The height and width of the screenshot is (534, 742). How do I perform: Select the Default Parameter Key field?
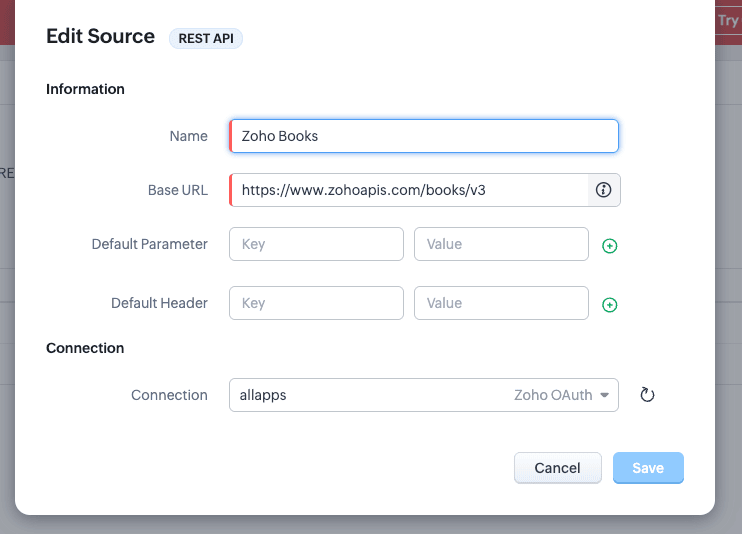[316, 244]
